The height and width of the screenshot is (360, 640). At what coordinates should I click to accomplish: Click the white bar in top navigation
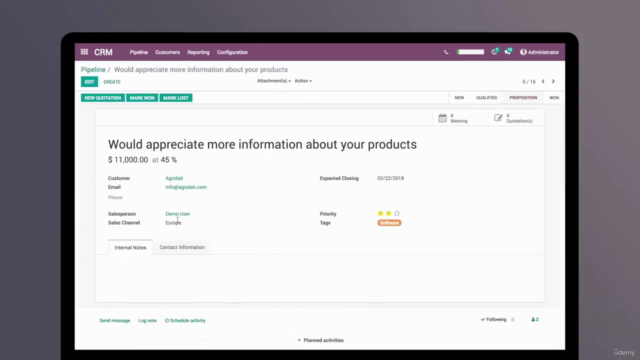coord(471,52)
